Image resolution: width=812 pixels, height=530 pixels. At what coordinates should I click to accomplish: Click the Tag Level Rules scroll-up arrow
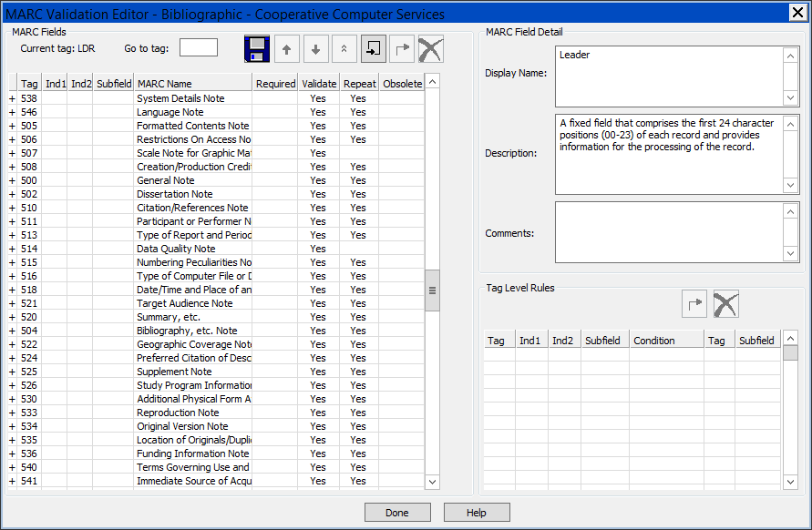pos(790,339)
